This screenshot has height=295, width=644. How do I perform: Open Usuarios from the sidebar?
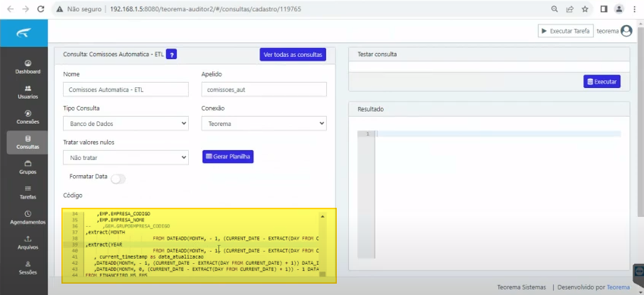(27, 92)
